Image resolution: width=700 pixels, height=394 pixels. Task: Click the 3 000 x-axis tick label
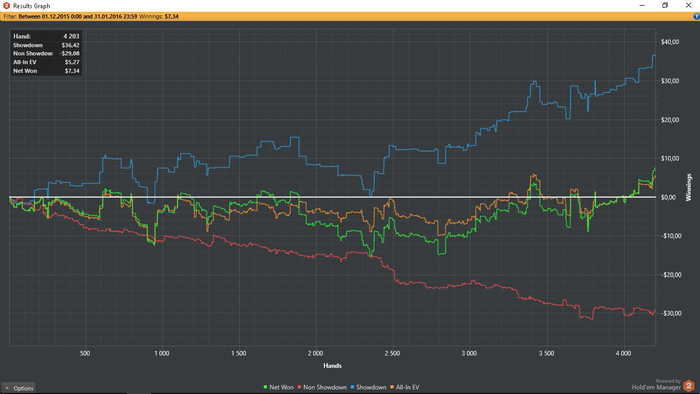click(469, 353)
